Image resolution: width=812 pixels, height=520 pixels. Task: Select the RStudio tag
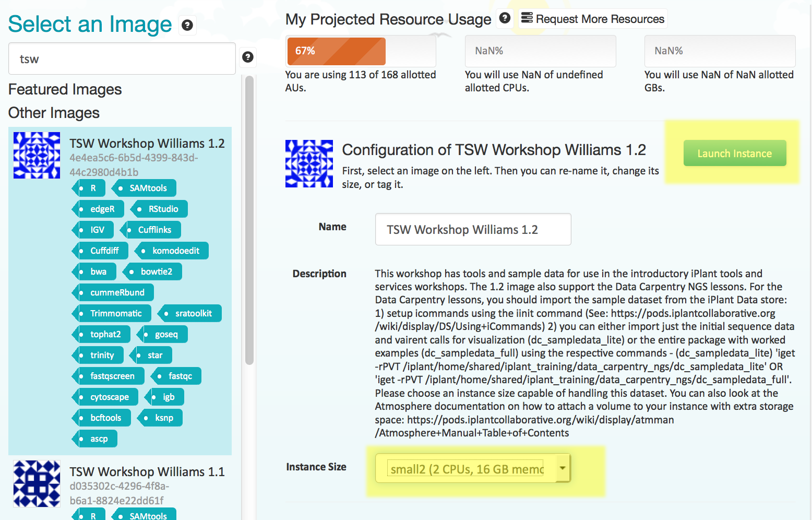pos(159,209)
